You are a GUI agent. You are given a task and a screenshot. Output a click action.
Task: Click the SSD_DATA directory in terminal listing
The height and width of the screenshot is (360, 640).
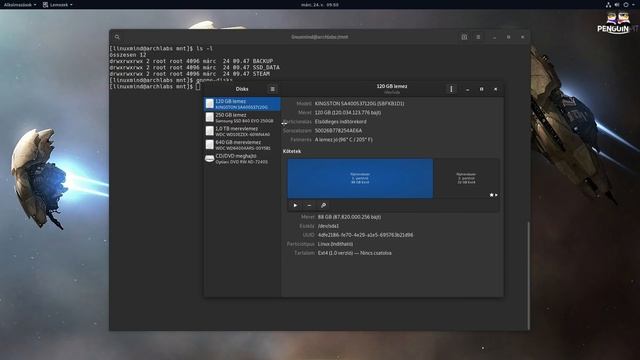[x=266, y=67]
